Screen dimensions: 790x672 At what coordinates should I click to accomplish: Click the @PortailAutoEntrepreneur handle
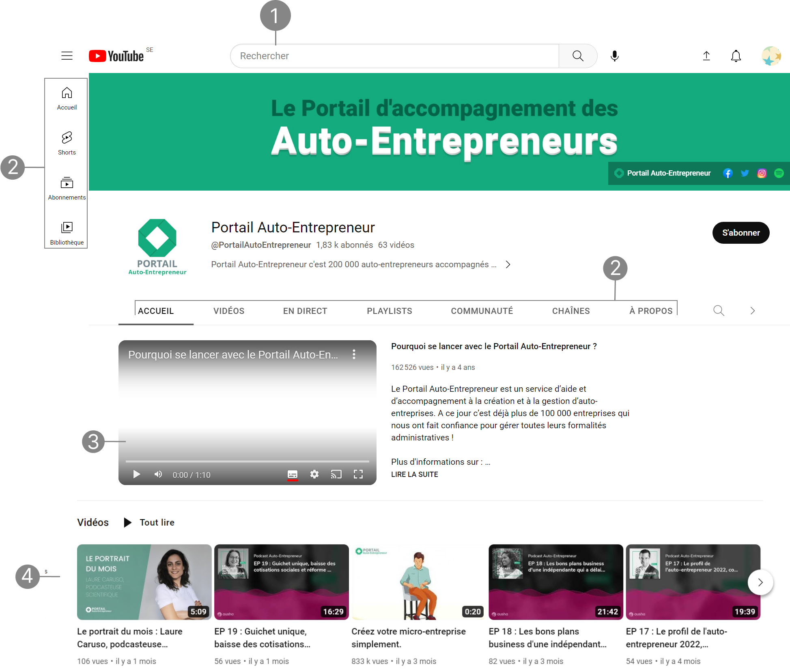pos(261,245)
